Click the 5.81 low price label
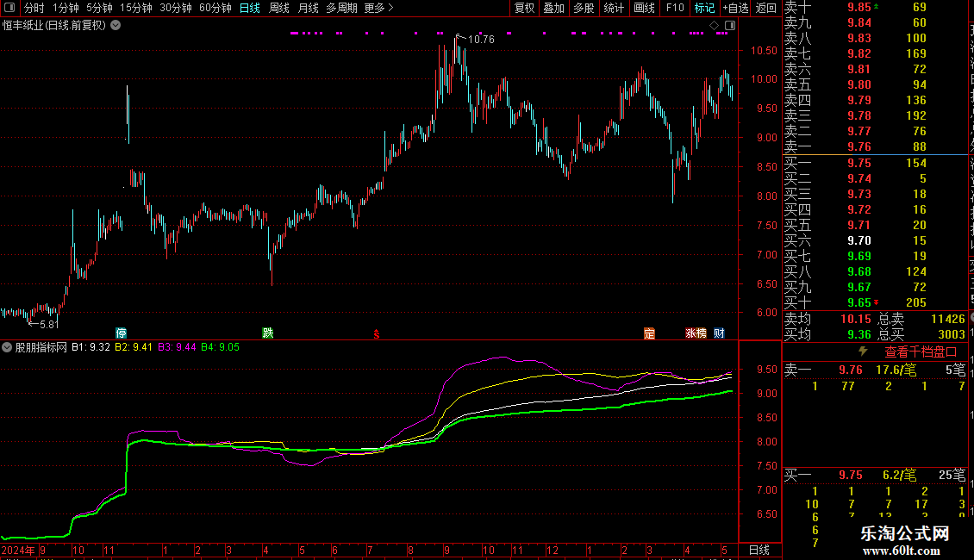This screenshot has height=560, width=974. [49, 324]
